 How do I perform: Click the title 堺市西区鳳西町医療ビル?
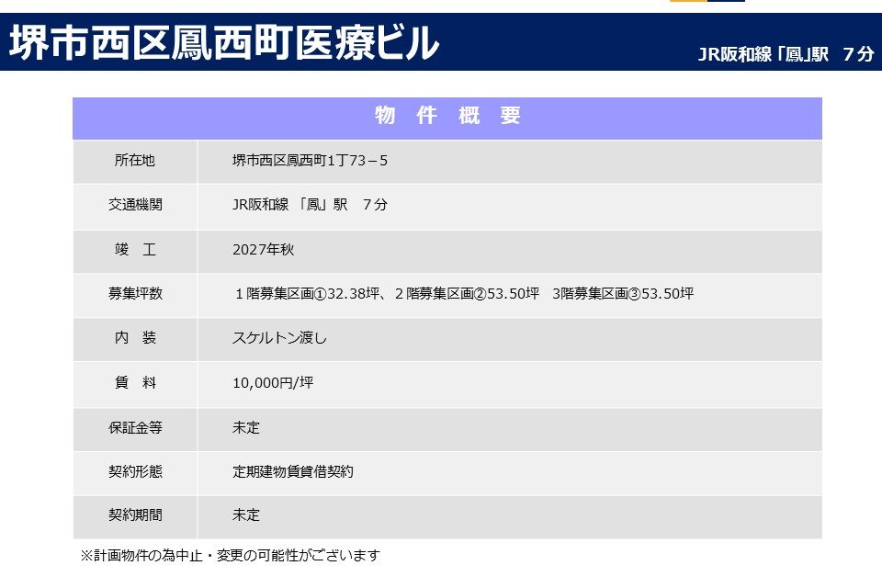(224, 42)
